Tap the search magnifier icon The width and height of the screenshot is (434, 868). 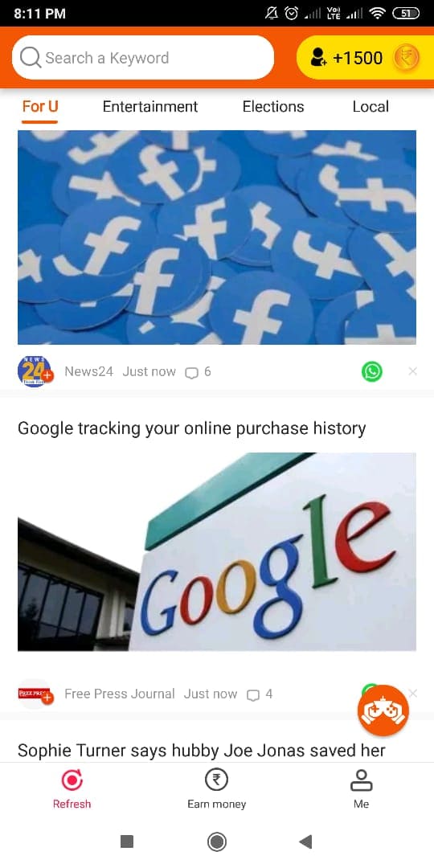point(31,58)
